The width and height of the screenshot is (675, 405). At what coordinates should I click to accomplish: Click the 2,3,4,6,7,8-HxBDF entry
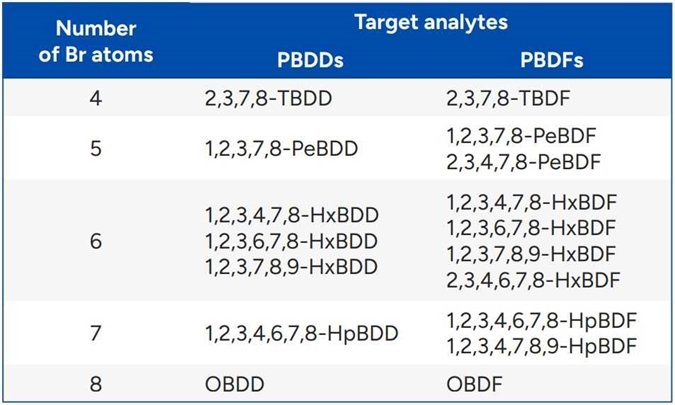531,278
